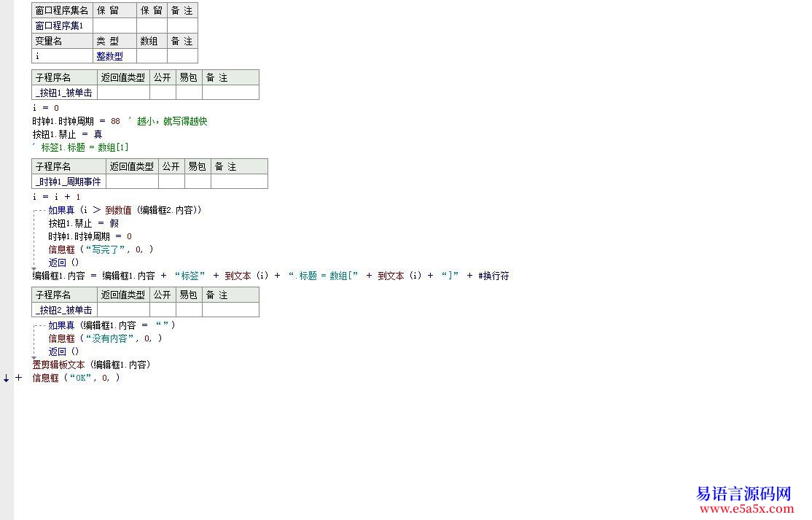
Task: Click the 置剪辑板文本 (编辑框1.内容) line
Action: tap(92, 365)
